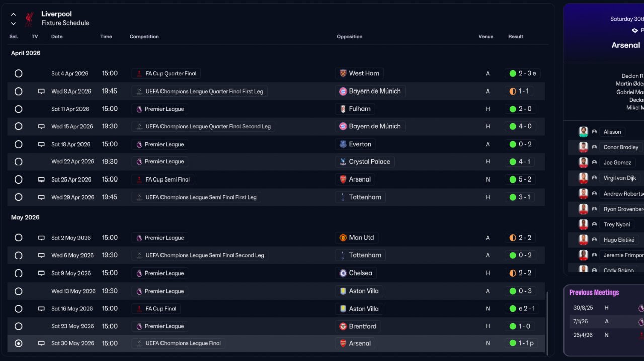Click Alisson's player portrait icon
The height and width of the screenshot is (361, 644).
click(583, 132)
